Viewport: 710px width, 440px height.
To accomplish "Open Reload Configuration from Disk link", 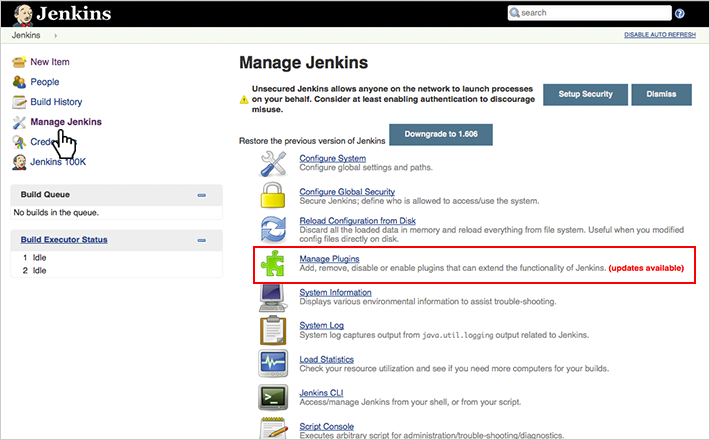I will coord(357,220).
